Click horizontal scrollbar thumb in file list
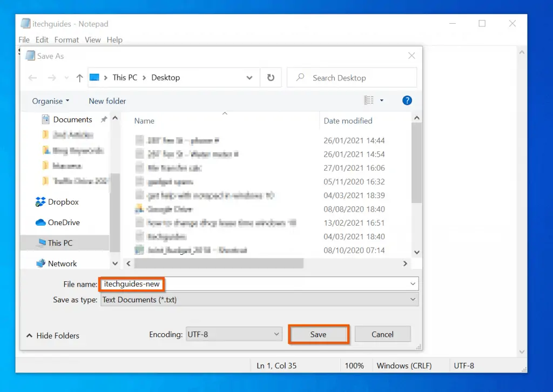This screenshot has width=553, height=392. [x=219, y=263]
